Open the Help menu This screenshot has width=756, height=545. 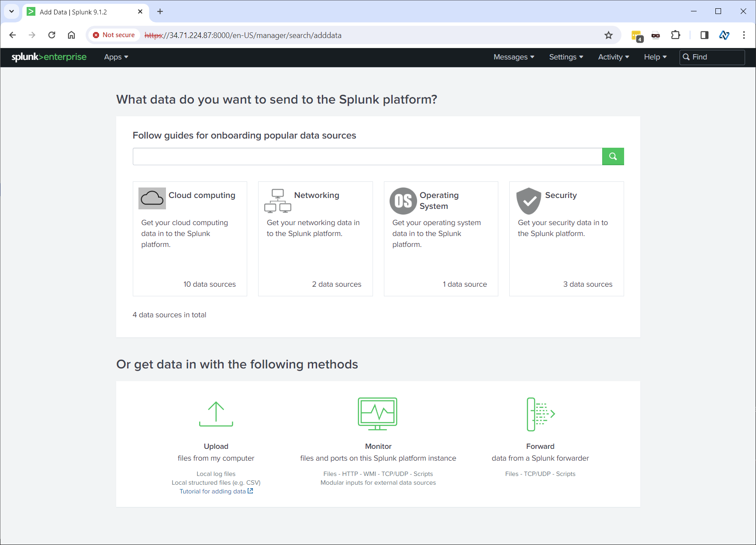click(655, 57)
